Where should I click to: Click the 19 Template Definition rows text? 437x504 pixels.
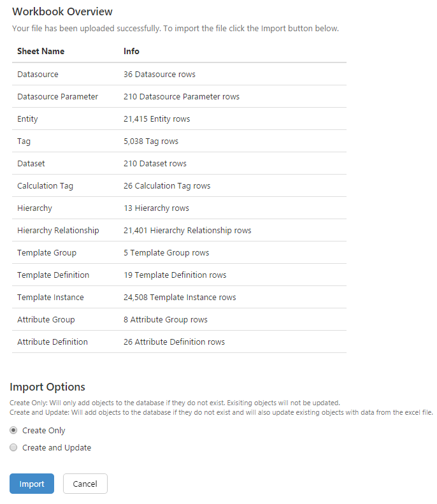175,275
